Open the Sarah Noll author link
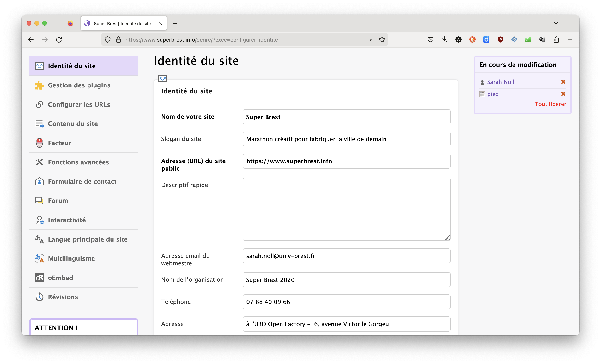The image size is (601, 364). click(x=500, y=82)
